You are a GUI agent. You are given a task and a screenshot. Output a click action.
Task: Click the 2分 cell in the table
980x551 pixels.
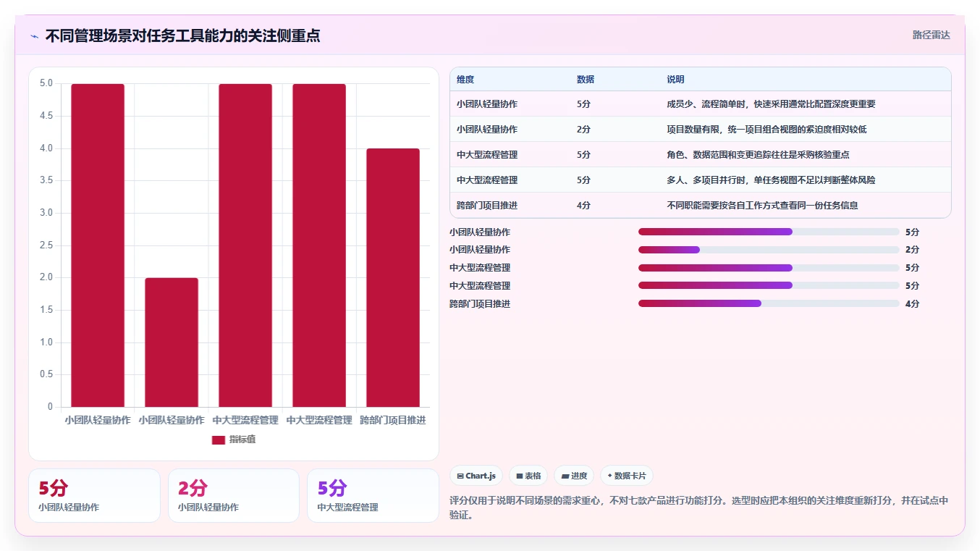(x=583, y=130)
